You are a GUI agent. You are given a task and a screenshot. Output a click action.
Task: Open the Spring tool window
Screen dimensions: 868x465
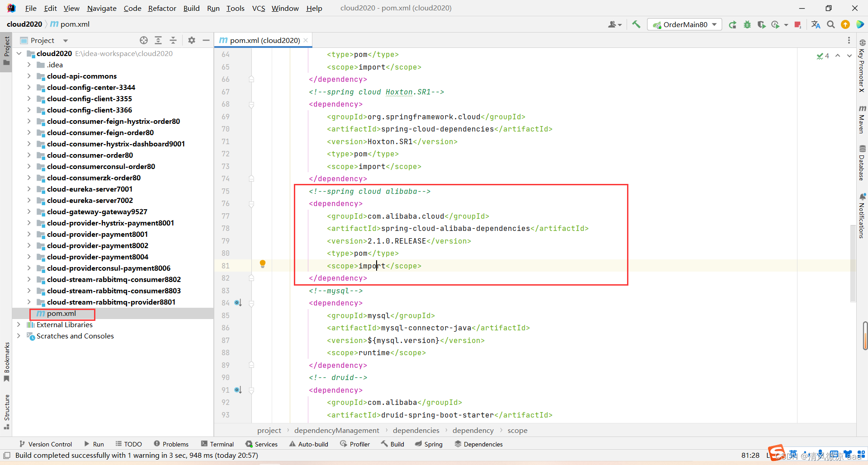(429, 444)
